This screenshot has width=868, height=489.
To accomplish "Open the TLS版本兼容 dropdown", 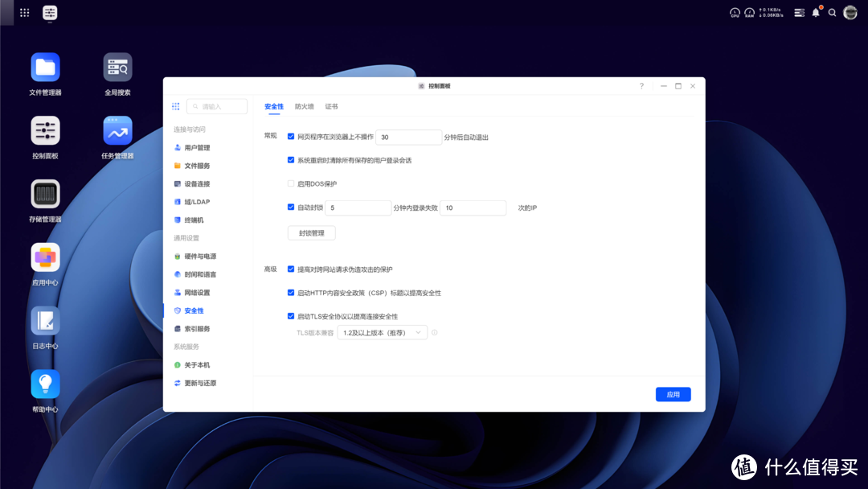I will point(383,331).
